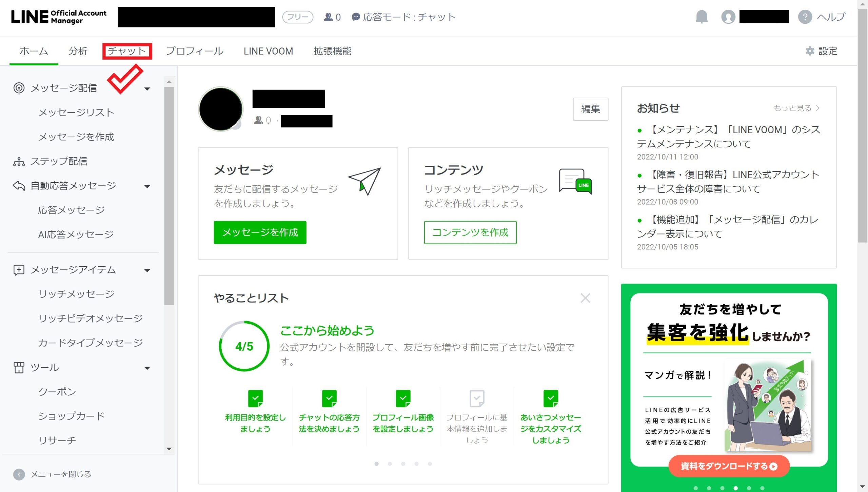Click the LINE contents chat icon

[x=575, y=181]
